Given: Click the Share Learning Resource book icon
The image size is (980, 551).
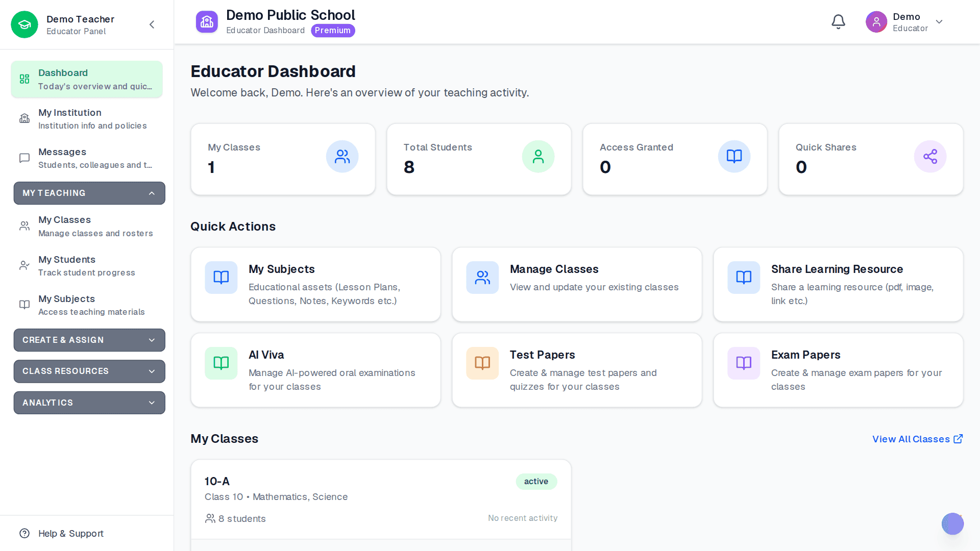Looking at the screenshot, I should click(744, 278).
